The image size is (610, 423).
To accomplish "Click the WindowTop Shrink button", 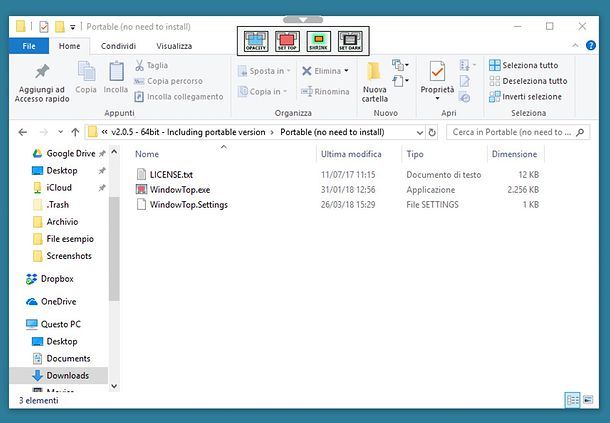I will coord(319,41).
